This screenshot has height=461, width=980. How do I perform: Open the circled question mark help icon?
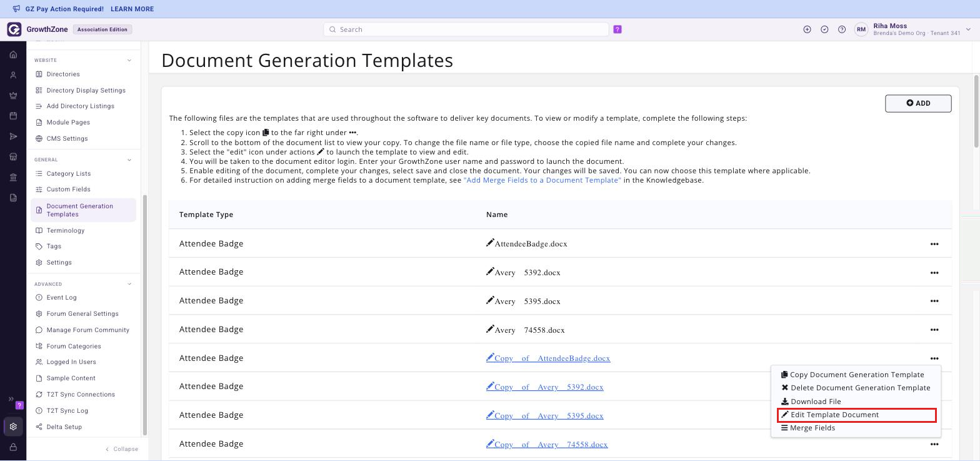pyautogui.click(x=842, y=29)
